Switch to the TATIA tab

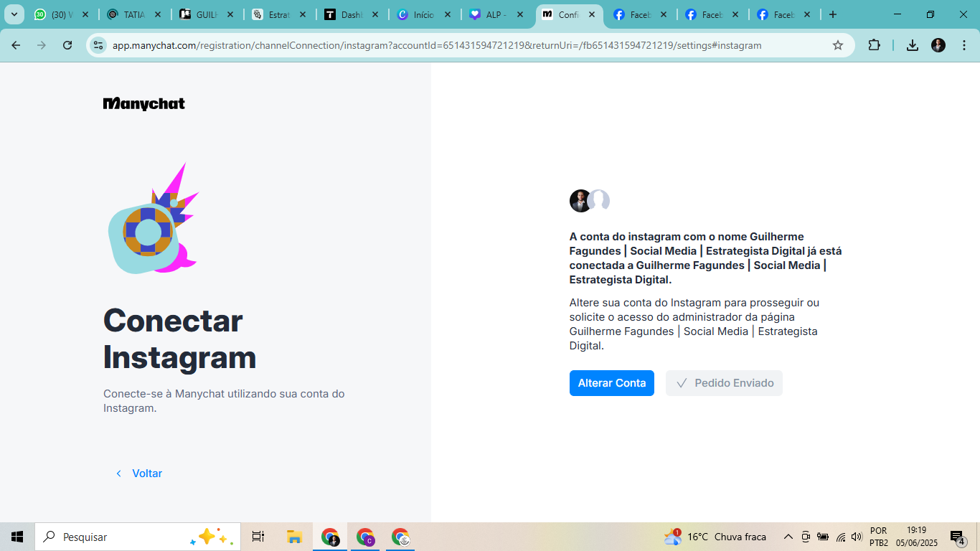tap(134, 14)
